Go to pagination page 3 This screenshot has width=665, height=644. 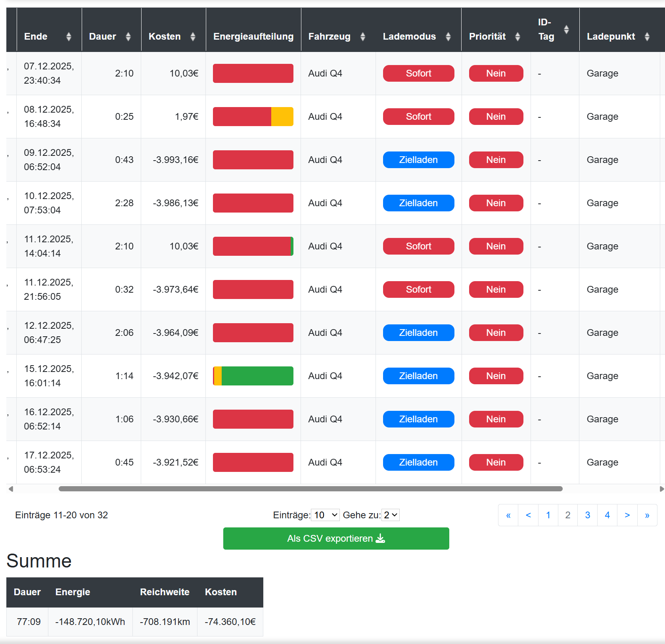coord(587,515)
